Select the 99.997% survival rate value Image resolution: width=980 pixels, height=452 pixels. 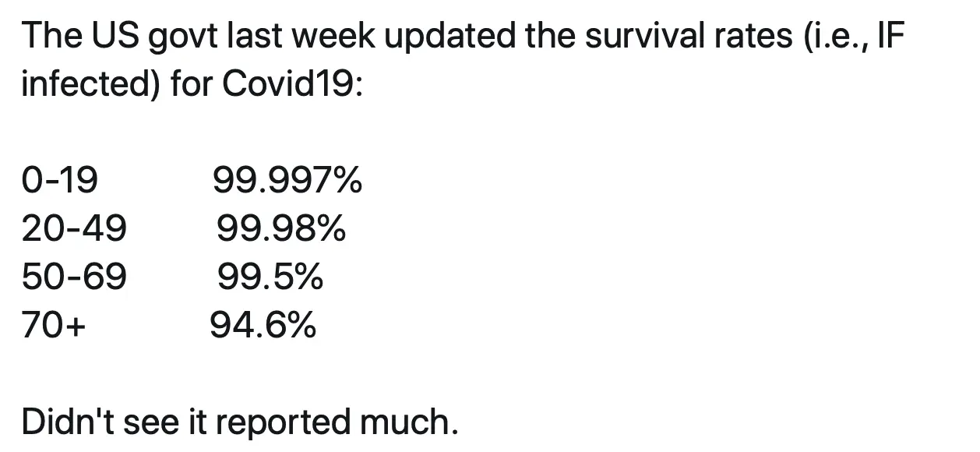[287, 182]
